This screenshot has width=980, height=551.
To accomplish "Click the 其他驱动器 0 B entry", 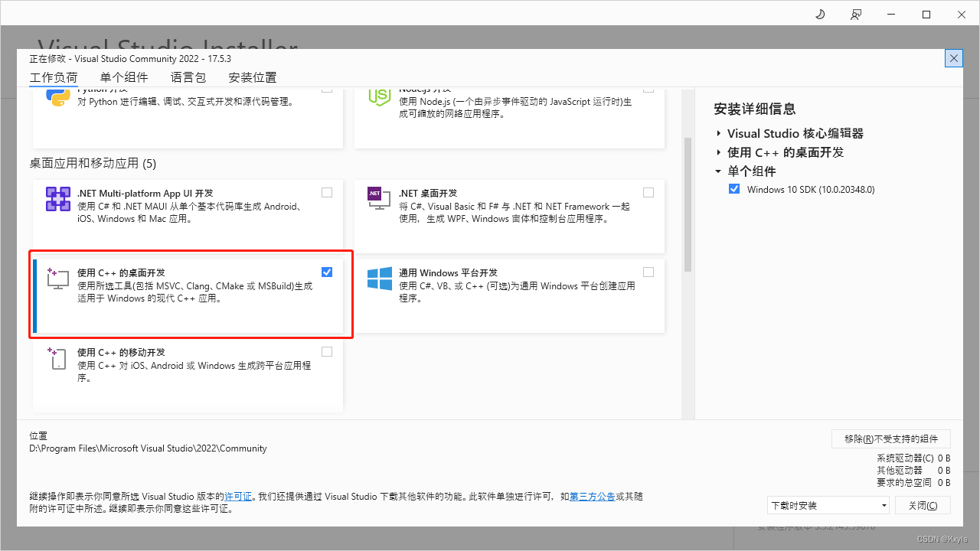I will (913, 471).
